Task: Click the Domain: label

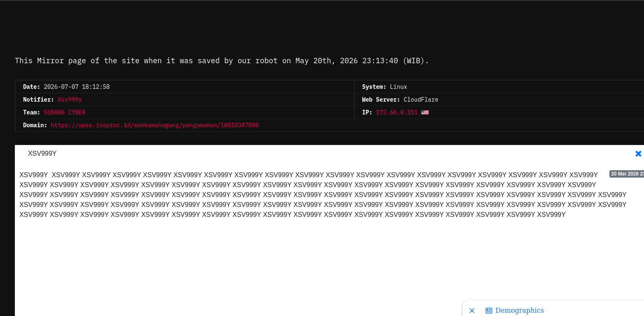Action: click(x=35, y=125)
